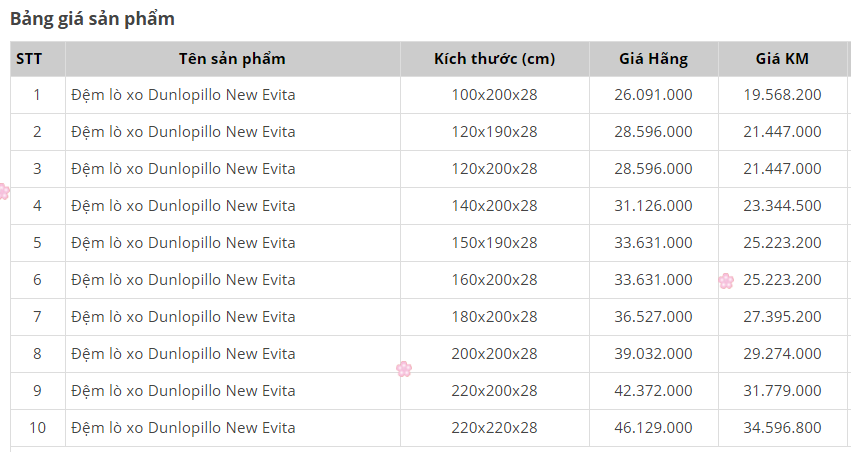851x452 pixels.
Task: Select product name in row 1
Action: coord(183,95)
